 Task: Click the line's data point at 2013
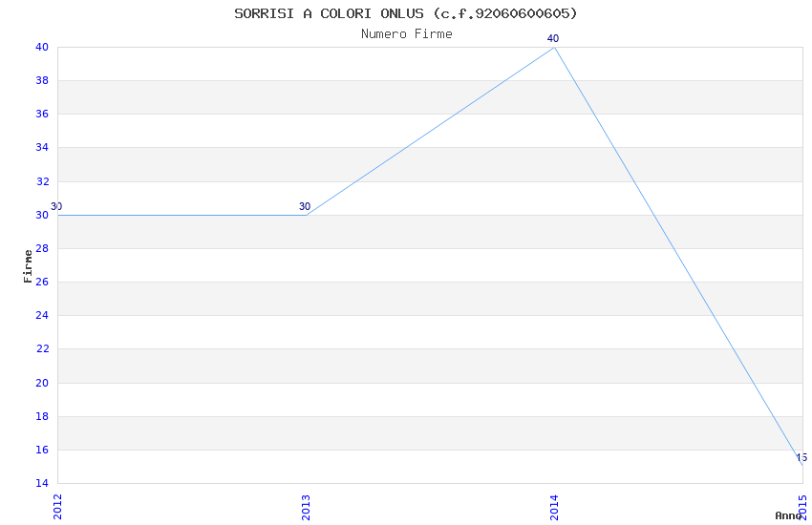tap(306, 215)
